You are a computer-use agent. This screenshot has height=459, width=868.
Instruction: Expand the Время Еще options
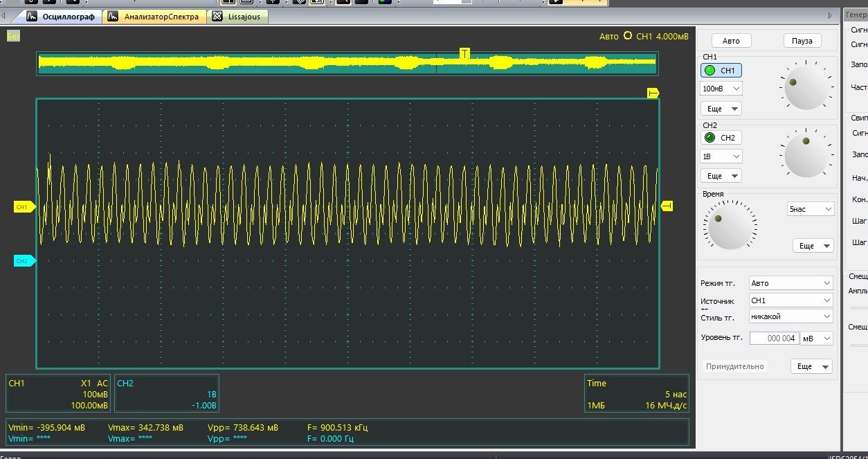click(813, 246)
